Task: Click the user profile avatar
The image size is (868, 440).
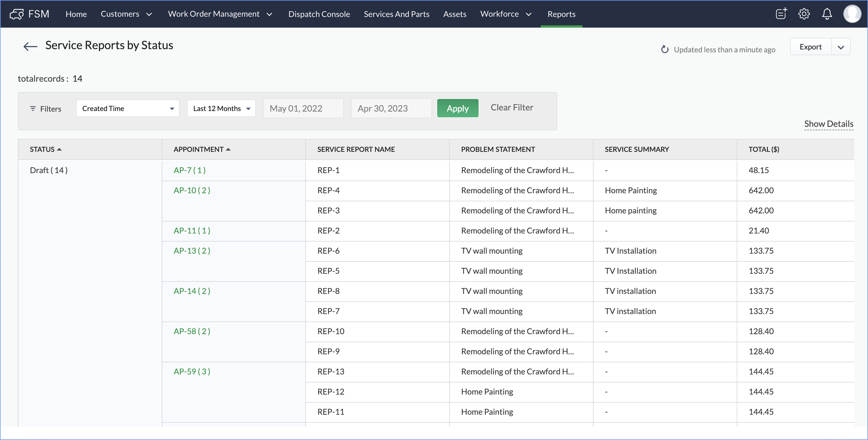Action: pos(852,14)
